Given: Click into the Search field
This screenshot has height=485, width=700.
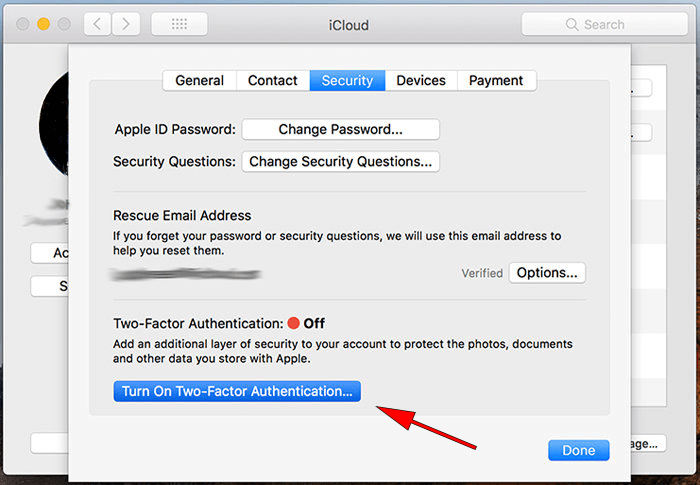Looking at the screenshot, I should (x=604, y=24).
